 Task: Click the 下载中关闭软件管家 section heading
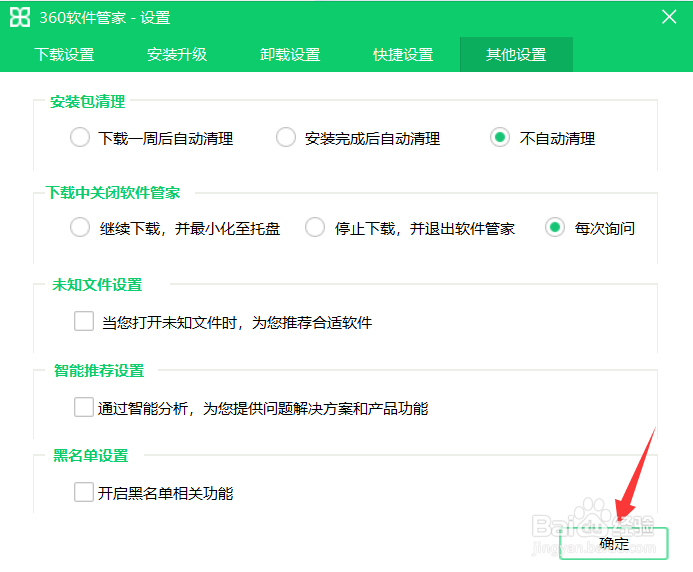(113, 193)
